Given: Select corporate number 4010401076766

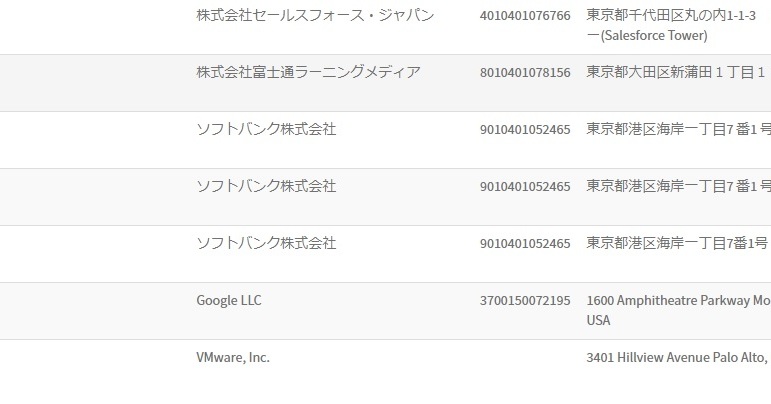Looking at the screenshot, I should tap(525, 16).
